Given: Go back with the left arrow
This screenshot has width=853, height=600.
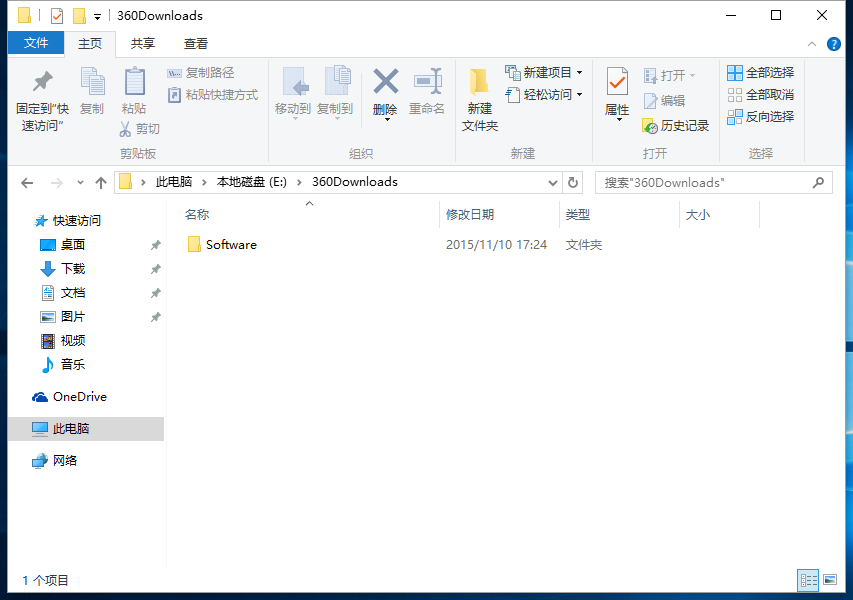Looking at the screenshot, I should pos(27,183).
